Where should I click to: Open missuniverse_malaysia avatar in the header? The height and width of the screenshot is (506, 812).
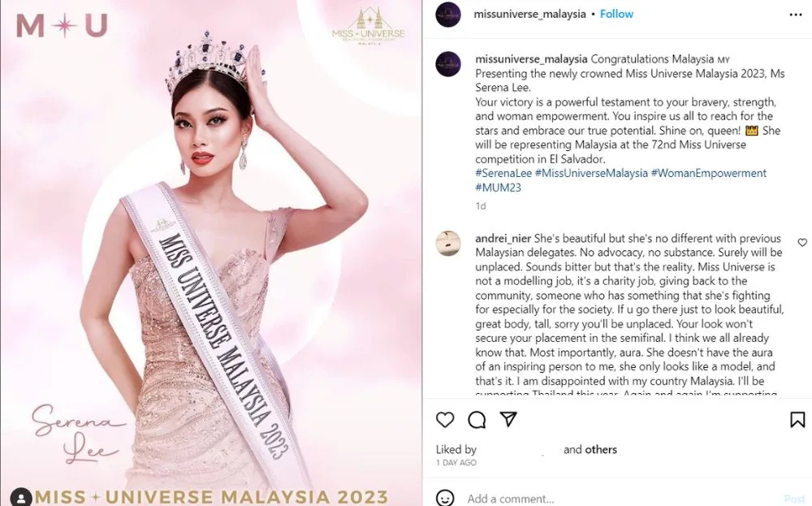[448, 15]
